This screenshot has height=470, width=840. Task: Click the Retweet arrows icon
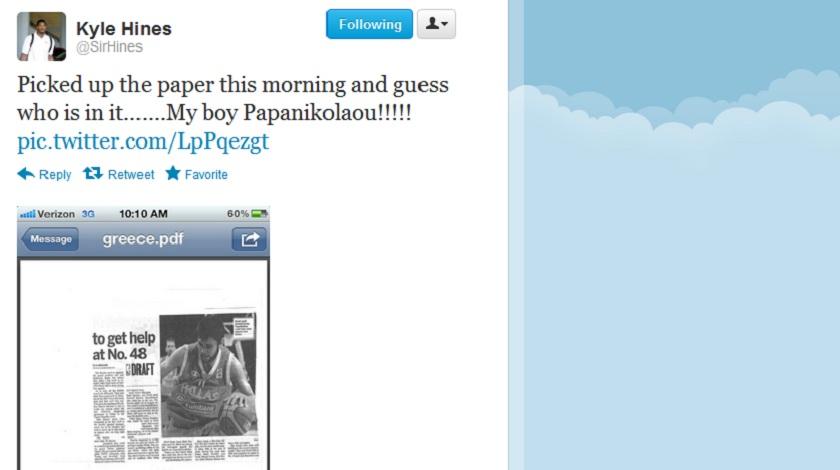point(93,173)
